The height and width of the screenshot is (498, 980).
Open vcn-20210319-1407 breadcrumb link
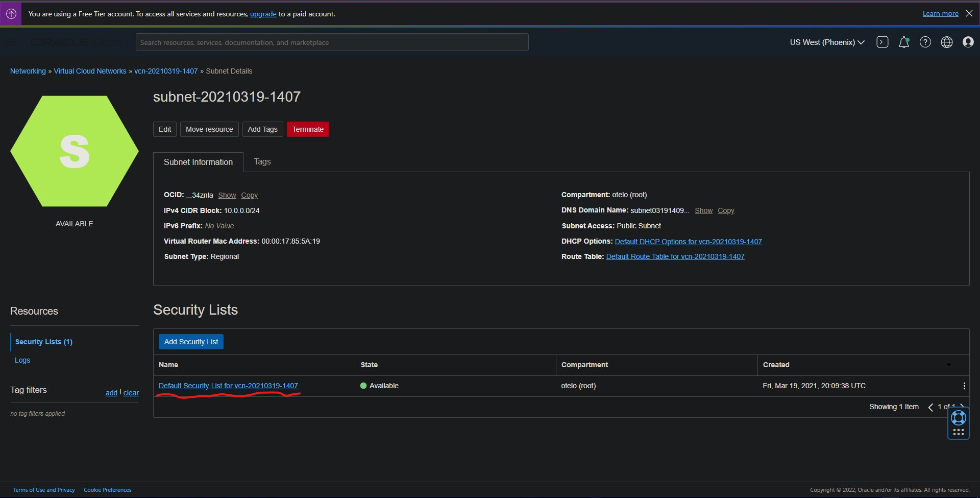(x=166, y=71)
